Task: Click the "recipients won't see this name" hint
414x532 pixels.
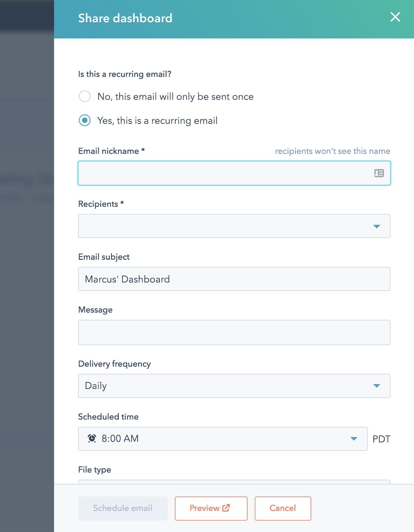Action: point(332,151)
